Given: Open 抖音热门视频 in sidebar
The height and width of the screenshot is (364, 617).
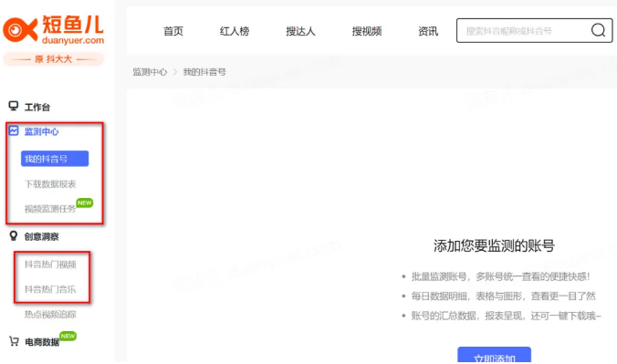Looking at the screenshot, I should coord(50,265).
